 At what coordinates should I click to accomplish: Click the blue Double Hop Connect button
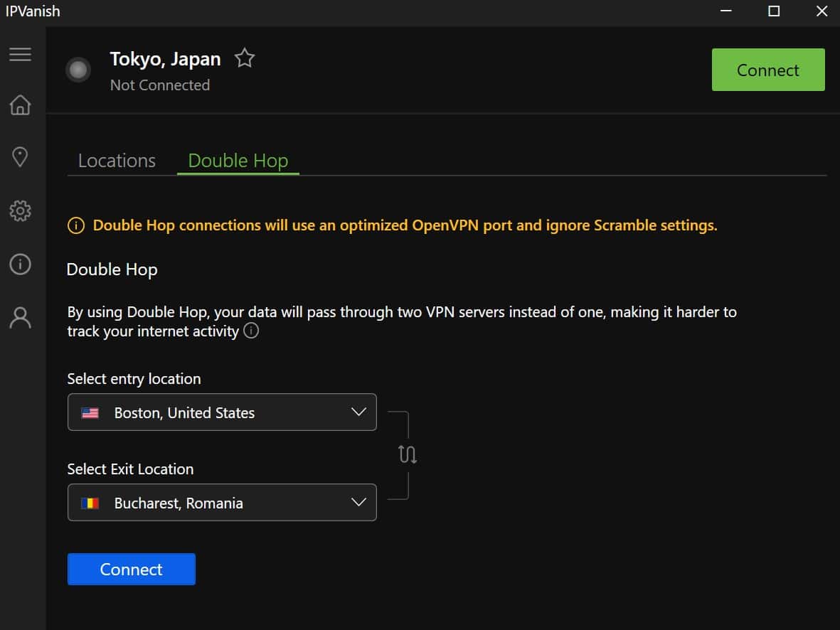tap(132, 569)
